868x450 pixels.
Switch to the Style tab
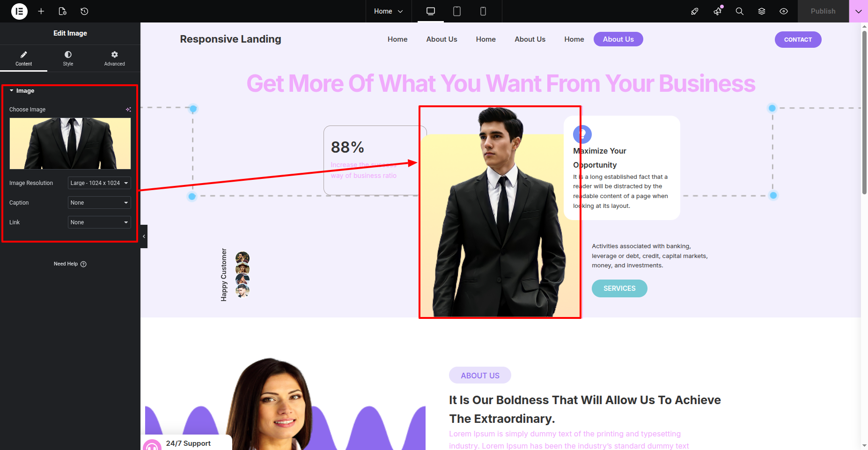pyautogui.click(x=68, y=58)
